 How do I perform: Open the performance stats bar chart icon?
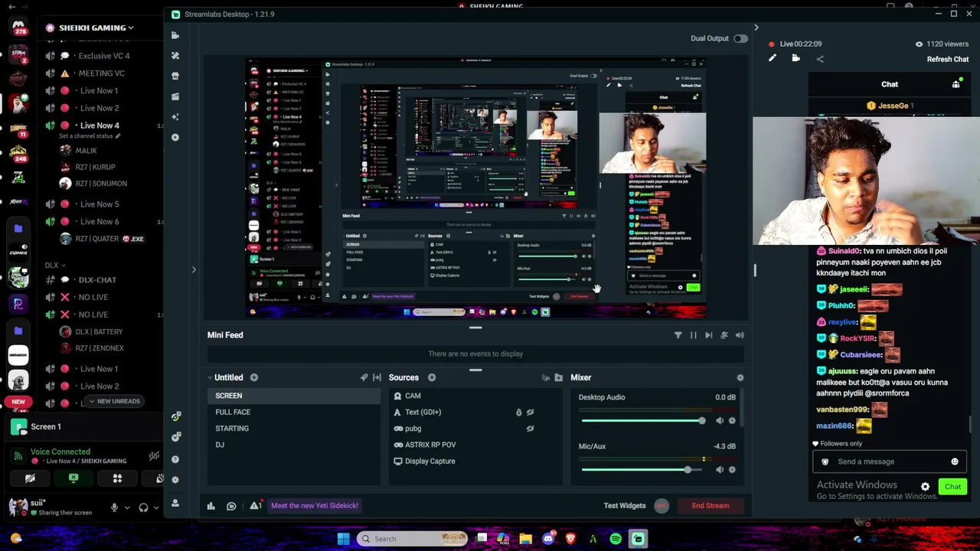[211, 506]
